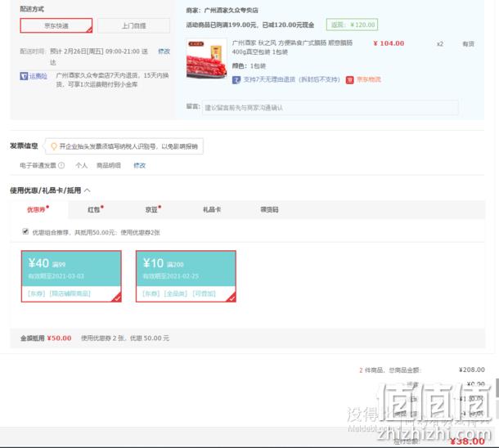
Task: Click quantity x2 text
Action: (x=440, y=44)
